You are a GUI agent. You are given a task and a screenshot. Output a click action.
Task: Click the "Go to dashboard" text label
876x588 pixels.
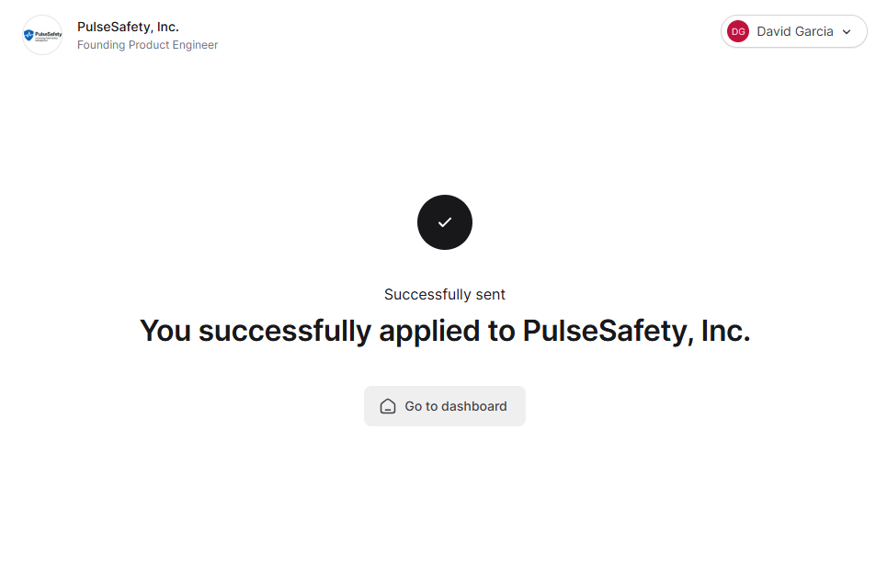pyautogui.click(x=456, y=406)
